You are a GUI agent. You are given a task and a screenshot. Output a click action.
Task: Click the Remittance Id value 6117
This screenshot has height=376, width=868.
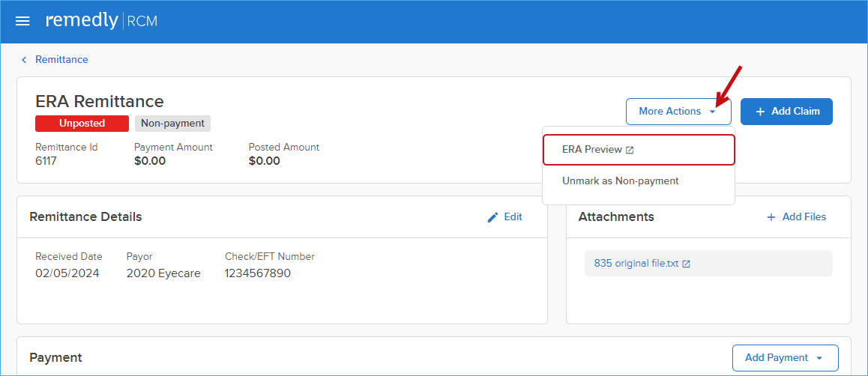[46, 161]
